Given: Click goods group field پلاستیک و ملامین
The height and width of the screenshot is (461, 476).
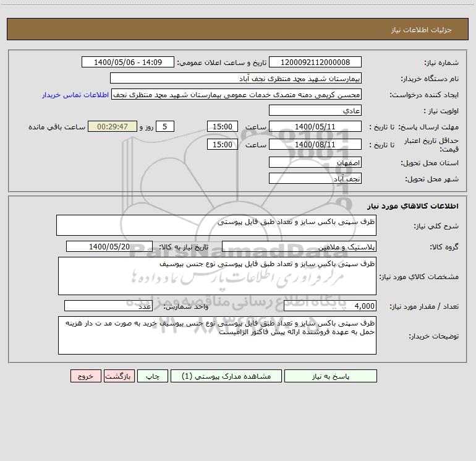Looking at the screenshot, I should tap(299, 247).
